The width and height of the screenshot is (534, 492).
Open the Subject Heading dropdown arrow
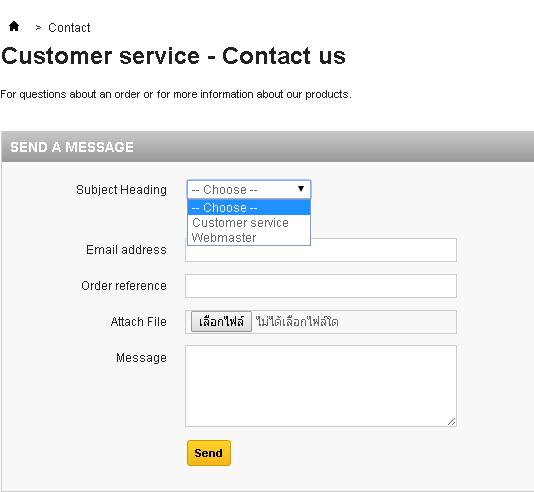[301, 189]
